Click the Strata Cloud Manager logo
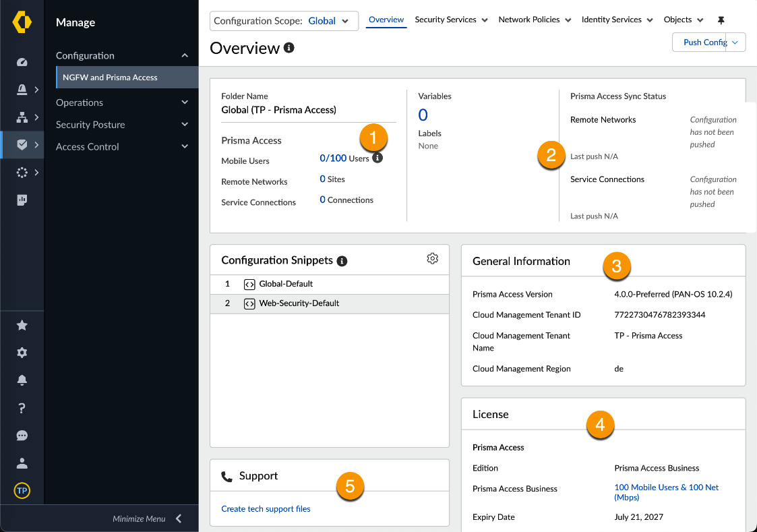The image size is (757, 532). 22,22
